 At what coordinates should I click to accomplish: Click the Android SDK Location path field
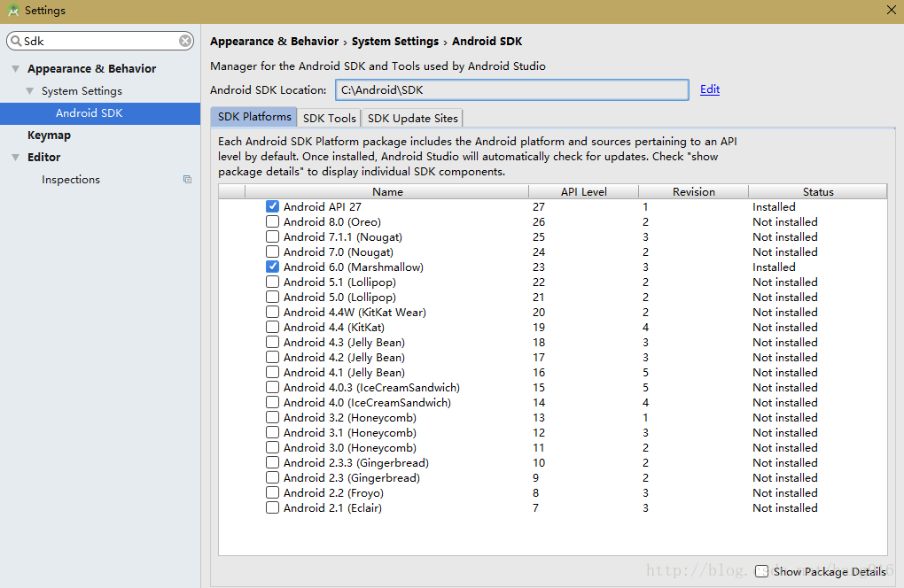(x=512, y=89)
